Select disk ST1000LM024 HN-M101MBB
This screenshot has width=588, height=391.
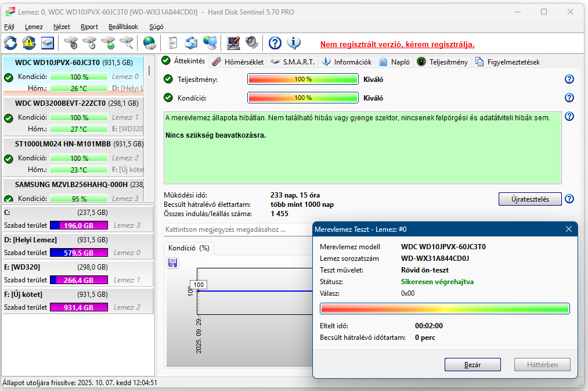[x=74, y=157]
